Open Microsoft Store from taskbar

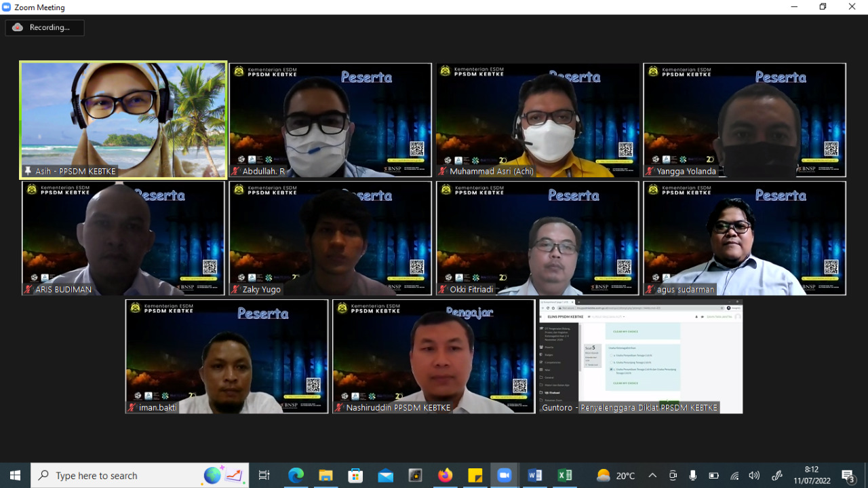(355, 475)
